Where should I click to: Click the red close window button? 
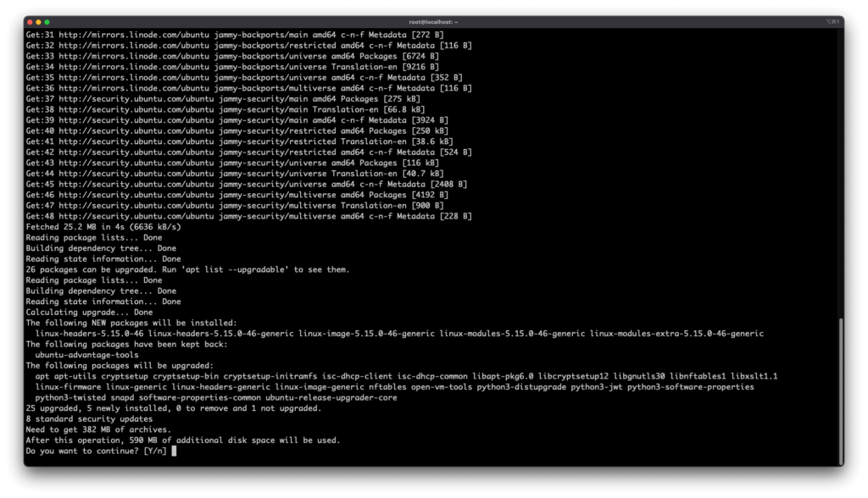tap(30, 22)
